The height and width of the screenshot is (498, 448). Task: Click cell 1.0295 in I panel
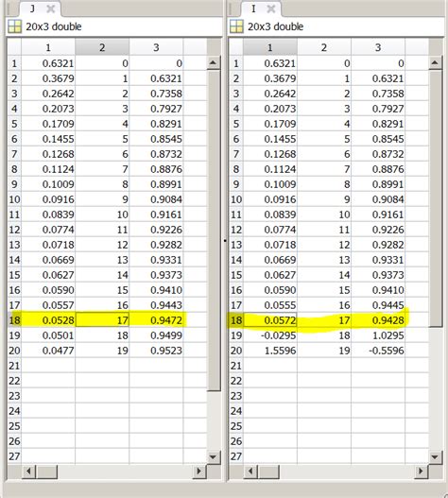coord(378,335)
